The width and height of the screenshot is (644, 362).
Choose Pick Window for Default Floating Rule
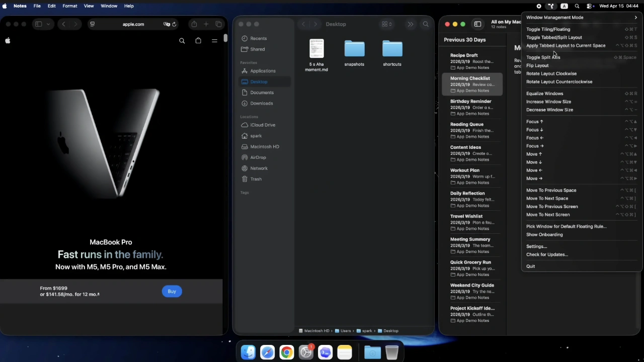[581, 226]
